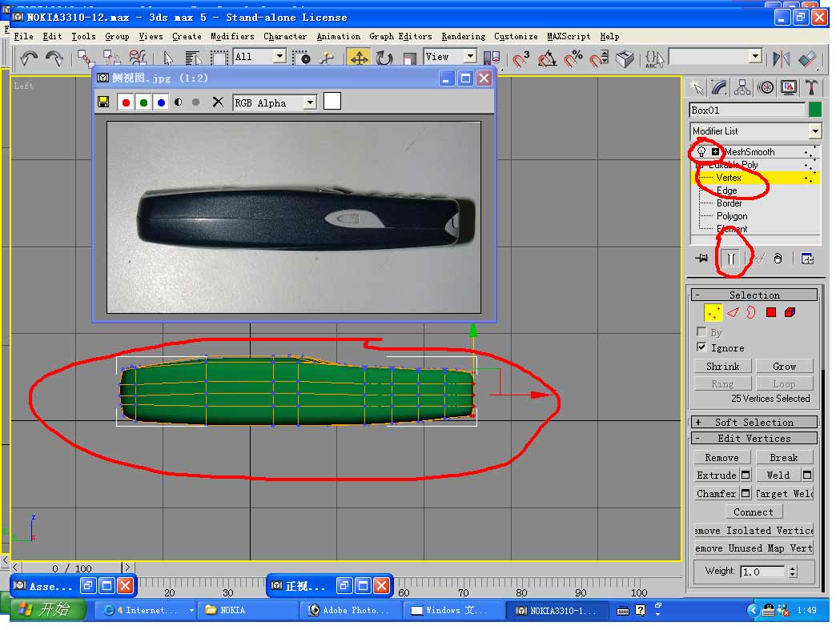This screenshot has width=840, height=630.
Task: Toggle MeshSmooth modifier lightbulb visibility
Action: (701, 152)
